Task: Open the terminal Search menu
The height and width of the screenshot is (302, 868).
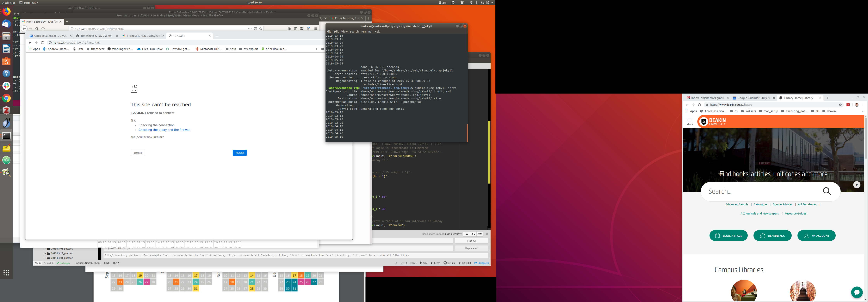Action: tap(354, 32)
